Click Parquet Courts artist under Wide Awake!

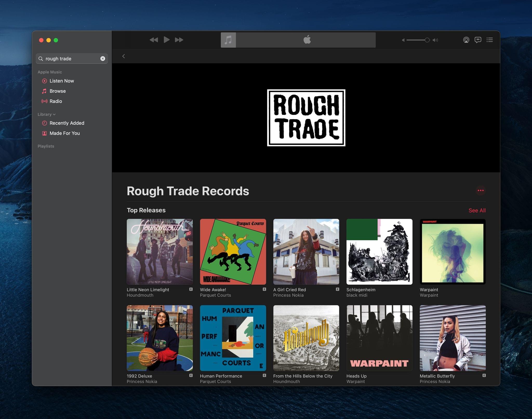pos(215,295)
